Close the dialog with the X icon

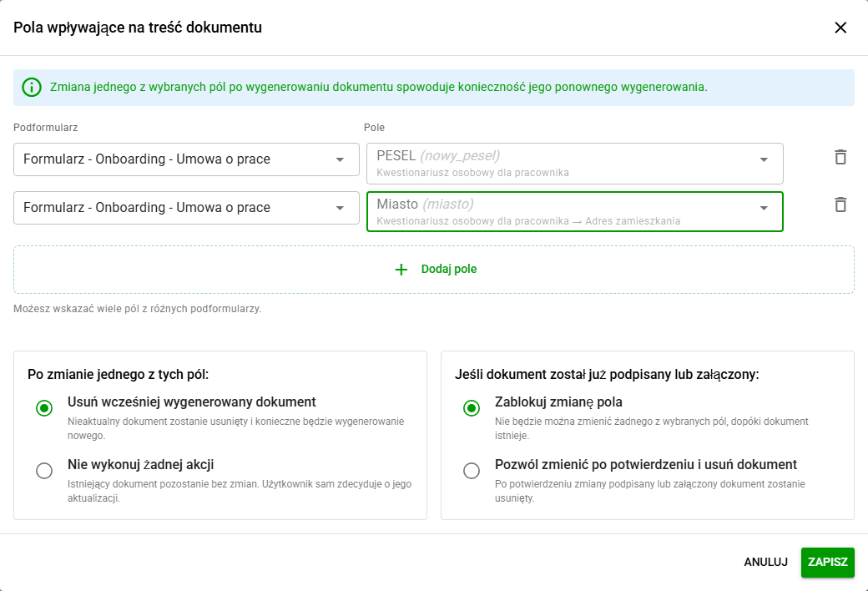[x=840, y=28]
